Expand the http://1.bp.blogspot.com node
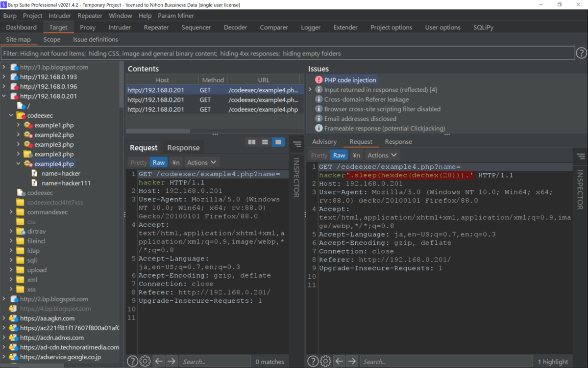This screenshot has width=588, height=368. click(4, 67)
